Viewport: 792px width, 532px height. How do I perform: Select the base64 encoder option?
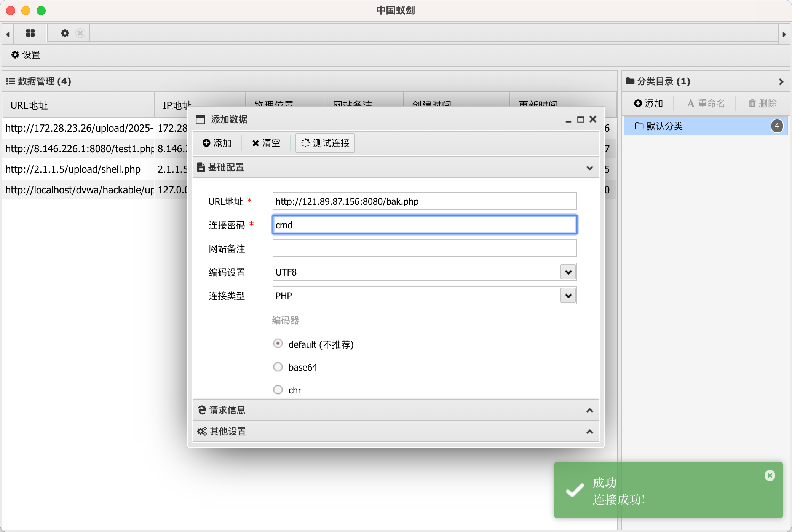pos(278,367)
